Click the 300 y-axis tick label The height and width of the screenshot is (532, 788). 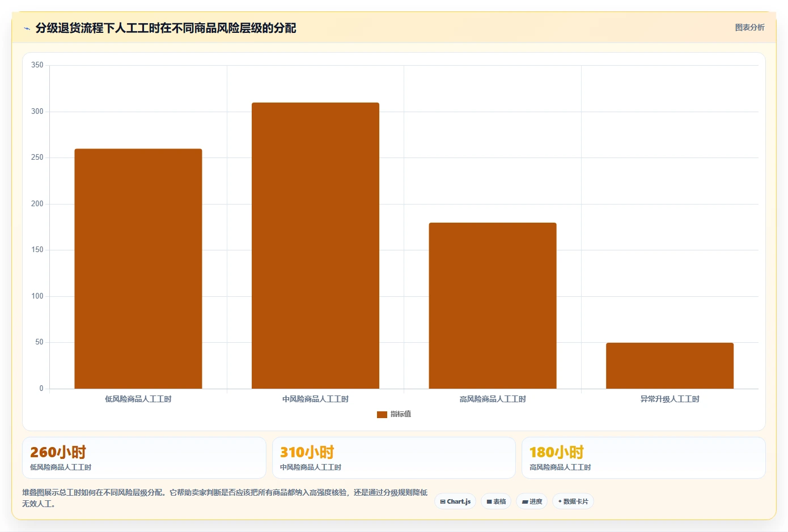coord(37,112)
